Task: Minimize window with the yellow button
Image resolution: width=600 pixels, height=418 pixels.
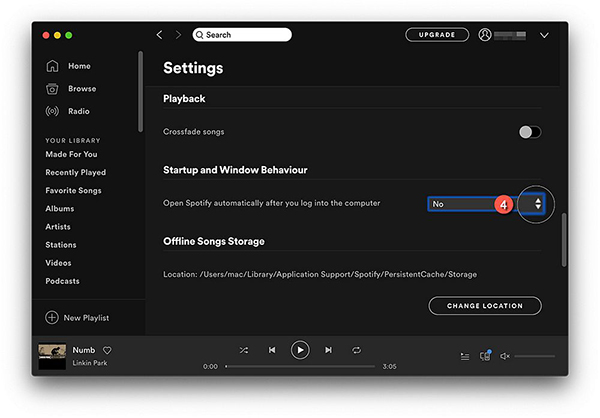Action: click(x=57, y=35)
